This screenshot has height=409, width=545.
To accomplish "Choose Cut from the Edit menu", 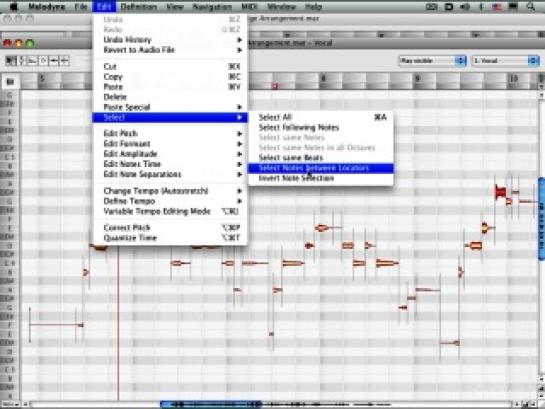I will click(x=170, y=66).
